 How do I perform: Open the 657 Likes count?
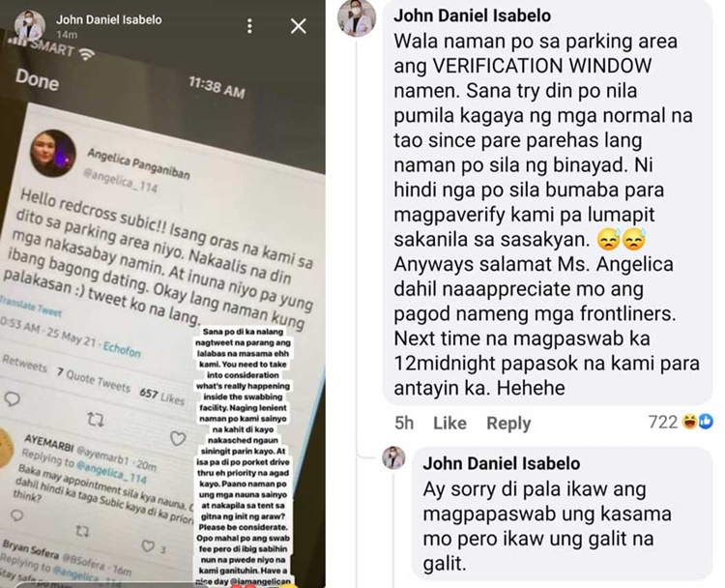(x=162, y=396)
